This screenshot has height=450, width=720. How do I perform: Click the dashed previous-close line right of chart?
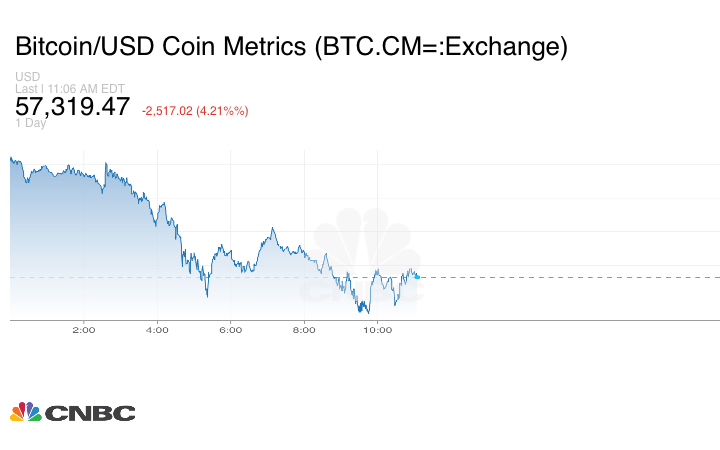570,277
